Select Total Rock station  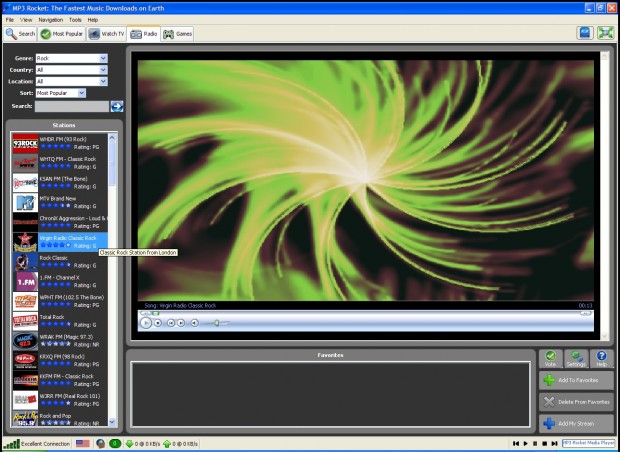pyautogui.click(x=60, y=321)
